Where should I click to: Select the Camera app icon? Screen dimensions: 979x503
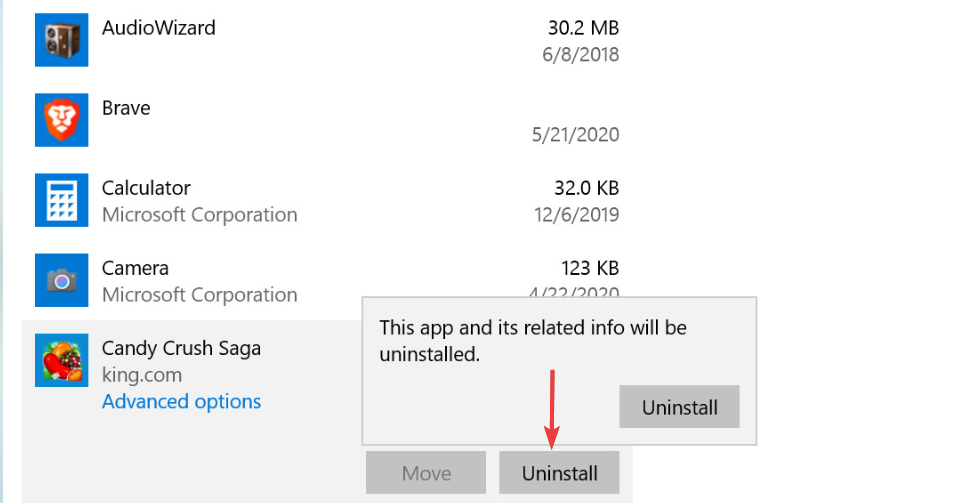tap(61, 280)
